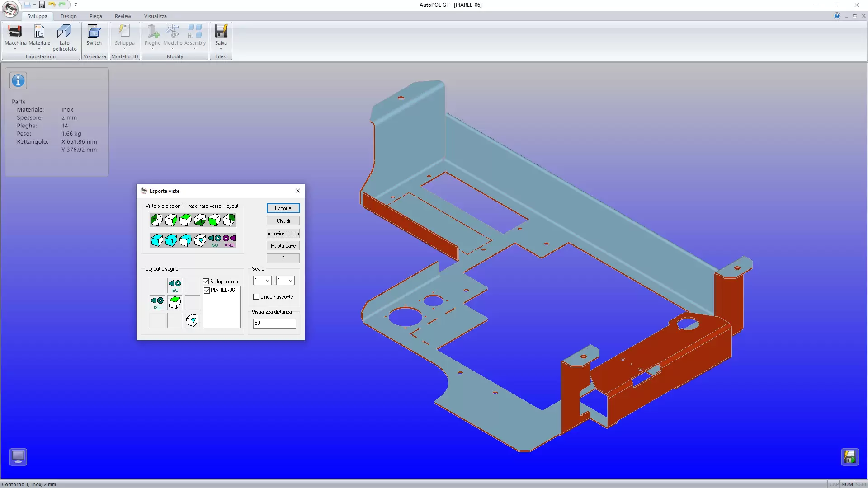Enable the Linee nascoste checkbox
The width and height of the screenshot is (868, 488).
click(x=256, y=297)
